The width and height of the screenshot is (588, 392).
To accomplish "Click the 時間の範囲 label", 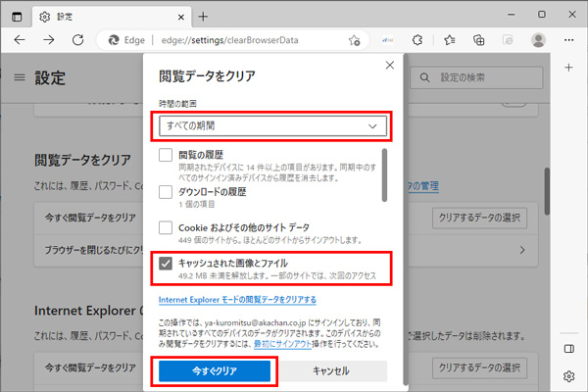I will pos(177,104).
